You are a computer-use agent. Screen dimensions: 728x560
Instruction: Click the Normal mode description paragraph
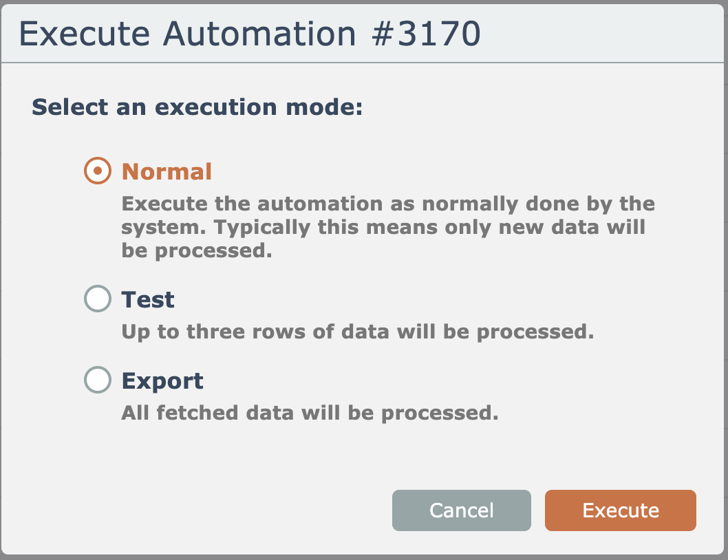click(x=388, y=227)
